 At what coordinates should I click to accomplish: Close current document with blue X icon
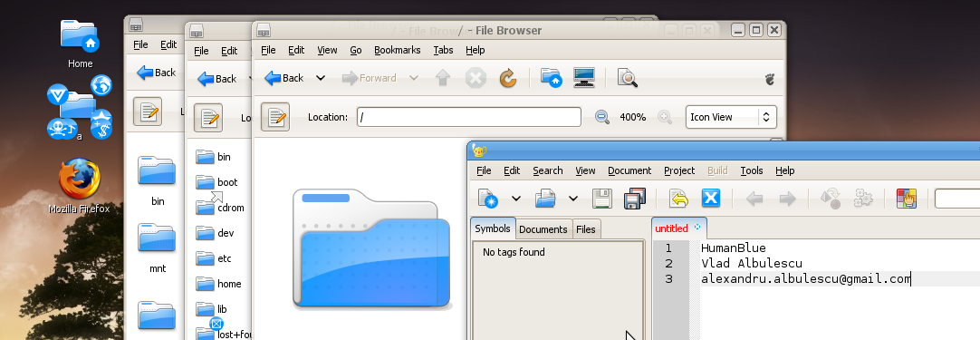tap(711, 199)
